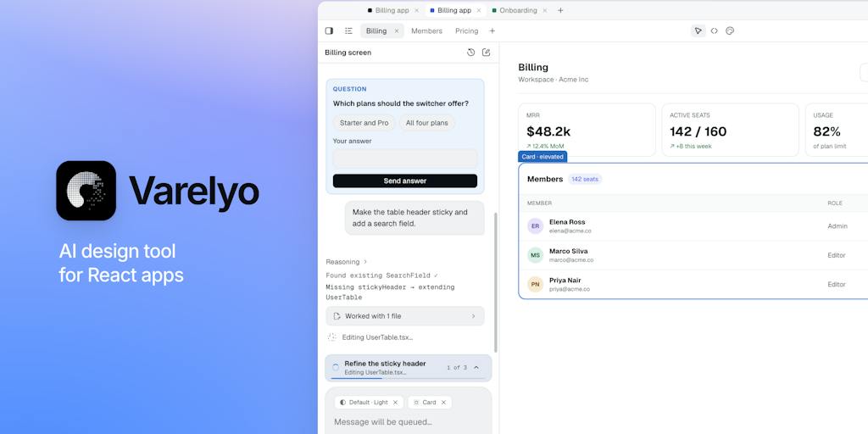Click the file icon in Worked with 1 file
868x434 pixels.
(x=337, y=316)
